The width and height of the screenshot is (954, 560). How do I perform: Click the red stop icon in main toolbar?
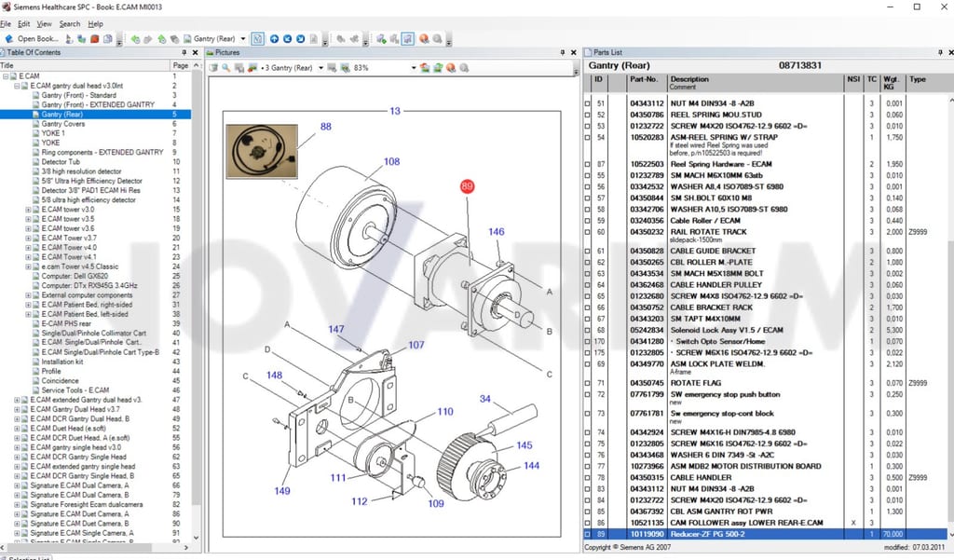click(94, 39)
